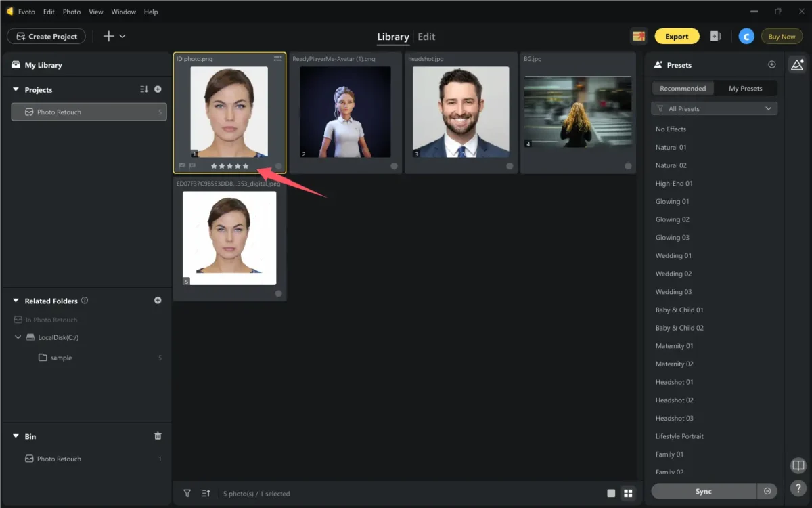Select the headshot.jpg thumbnail
This screenshot has height=508, width=812.
(461, 112)
